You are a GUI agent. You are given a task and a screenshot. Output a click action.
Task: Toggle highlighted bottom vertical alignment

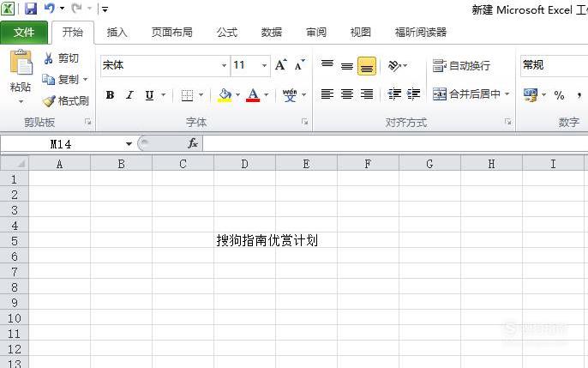tap(367, 66)
